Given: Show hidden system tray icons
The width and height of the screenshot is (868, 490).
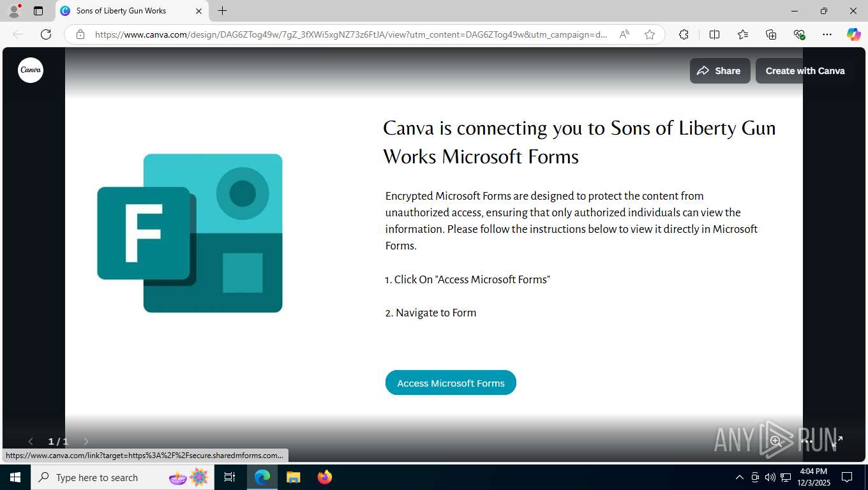Looking at the screenshot, I should [x=740, y=477].
